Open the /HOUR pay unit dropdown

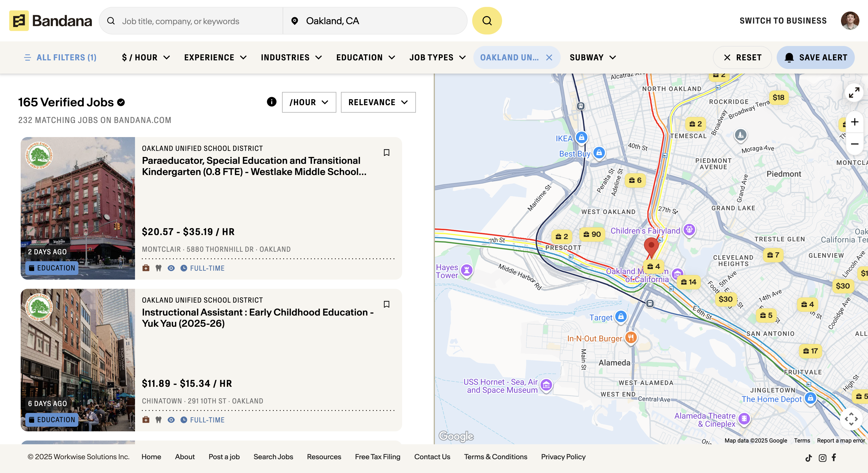(309, 102)
